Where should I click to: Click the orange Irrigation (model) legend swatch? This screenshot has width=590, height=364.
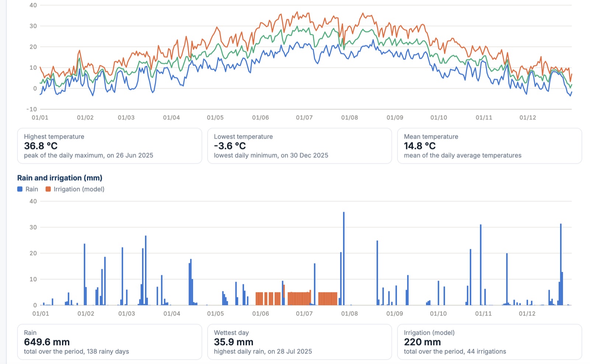click(x=48, y=189)
